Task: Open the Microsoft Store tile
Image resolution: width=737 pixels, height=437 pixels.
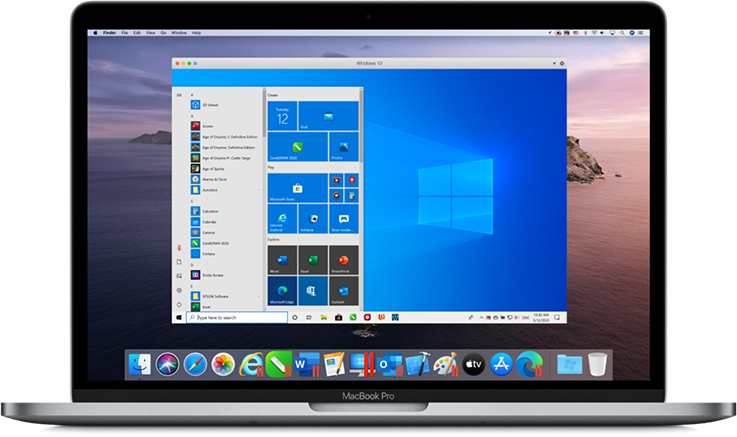Action: click(298, 188)
